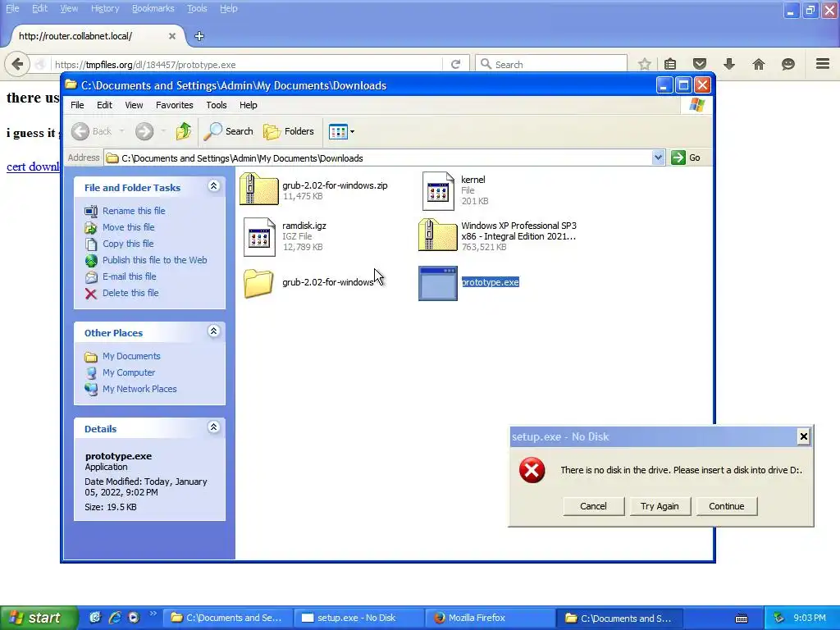
Task: Reload the page in Firefox
Action: click(455, 64)
